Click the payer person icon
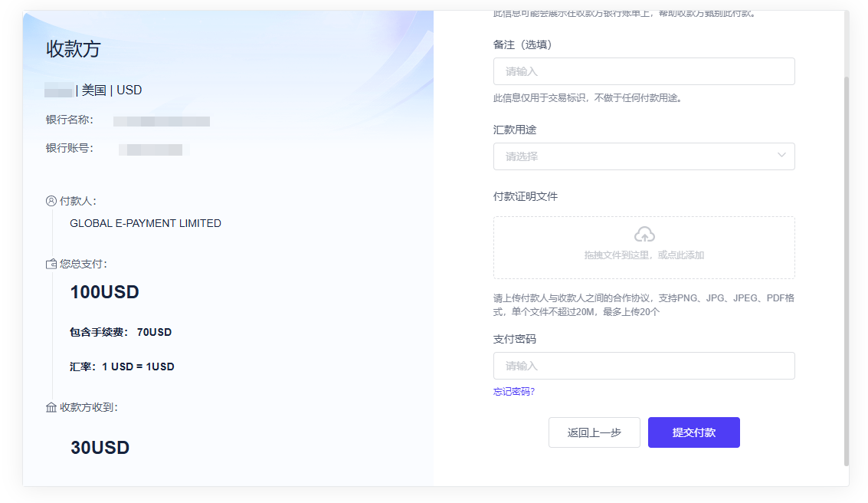 coord(51,201)
